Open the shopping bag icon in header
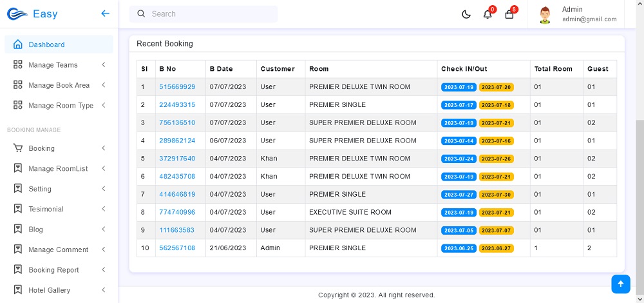Viewport: 644px width, 303px height. click(x=509, y=14)
